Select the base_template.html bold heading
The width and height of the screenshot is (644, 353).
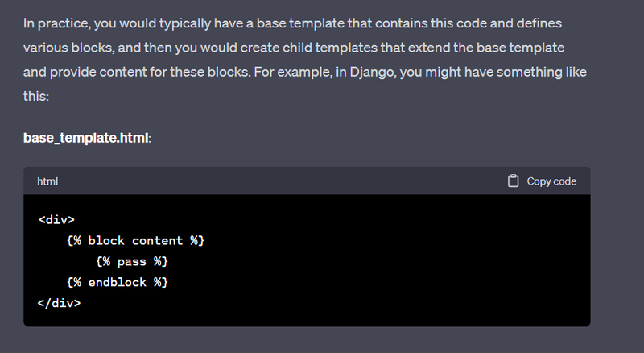coord(87,138)
